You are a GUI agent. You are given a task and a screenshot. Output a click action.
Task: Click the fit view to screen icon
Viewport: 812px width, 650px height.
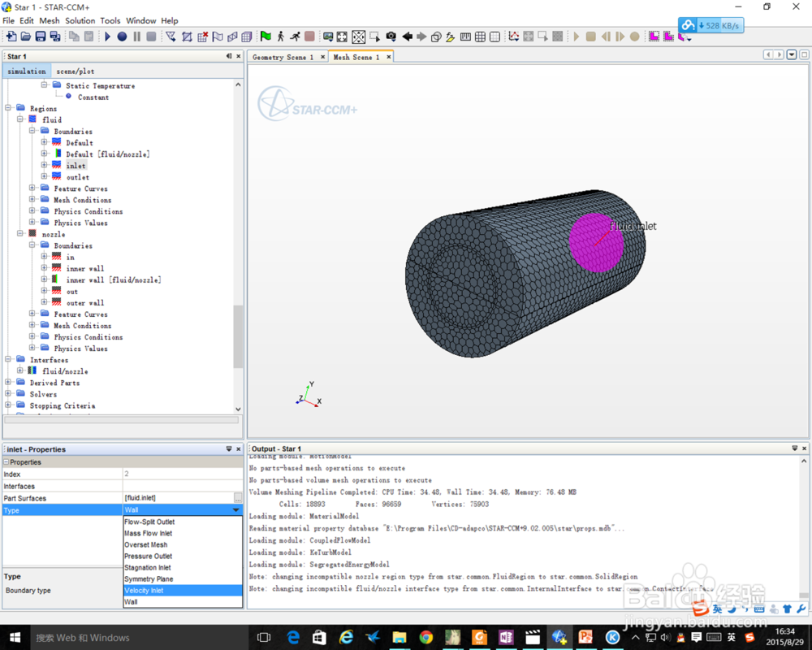coord(343,37)
